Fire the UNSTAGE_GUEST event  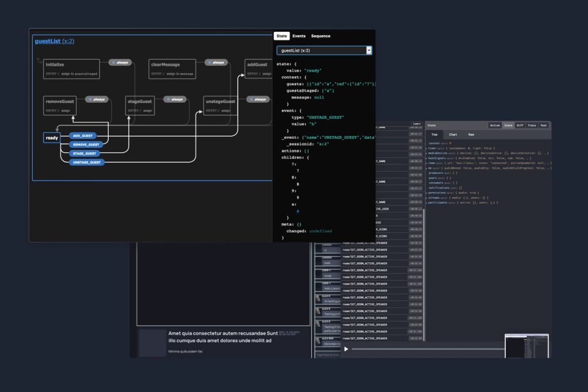(x=87, y=162)
